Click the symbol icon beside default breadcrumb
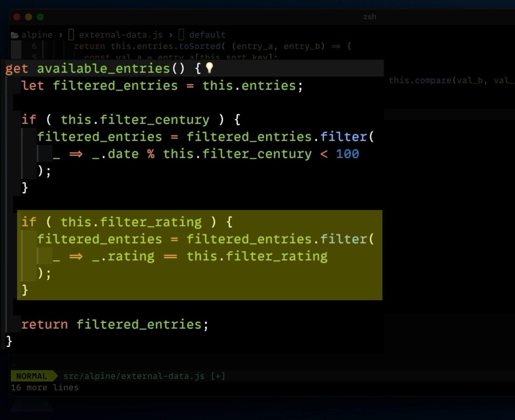The height and width of the screenshot is (420, 515). click(x=181, y=35)
